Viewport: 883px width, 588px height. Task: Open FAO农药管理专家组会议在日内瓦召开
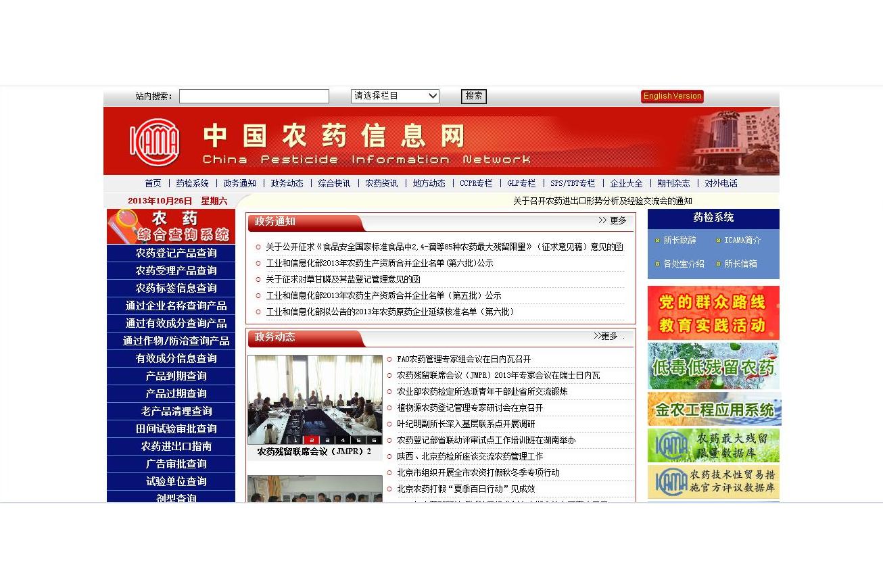click(x=464, y=360)
